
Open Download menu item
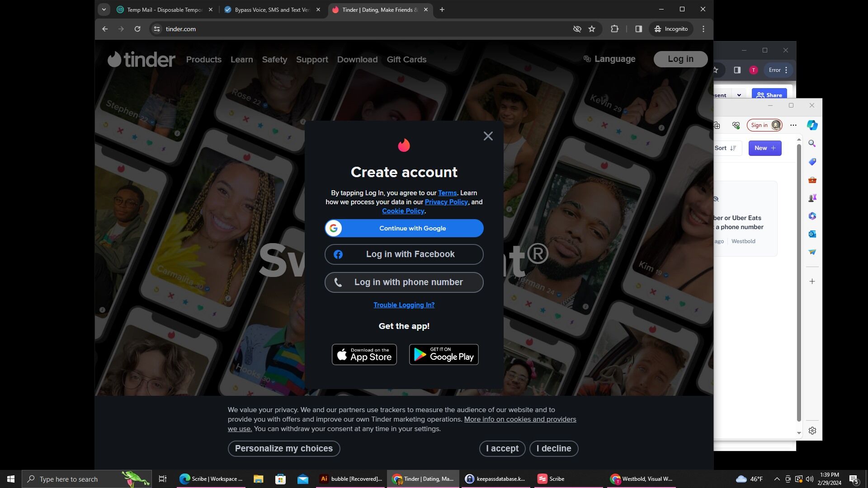point(357,60)
